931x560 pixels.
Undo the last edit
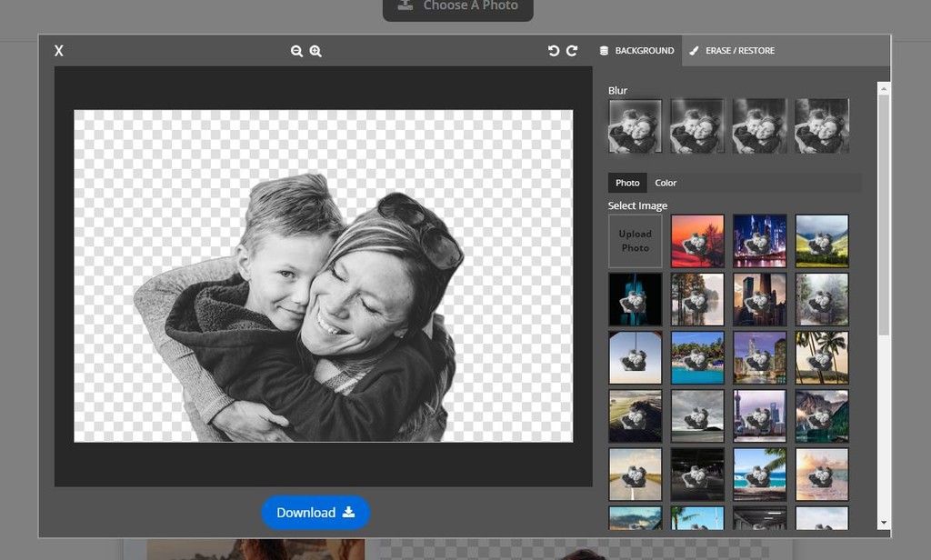point(554,51)
